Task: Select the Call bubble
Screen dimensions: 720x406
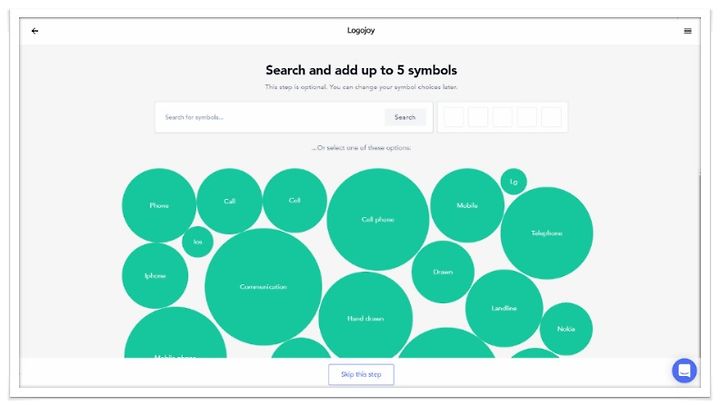Action: (230, 201)
